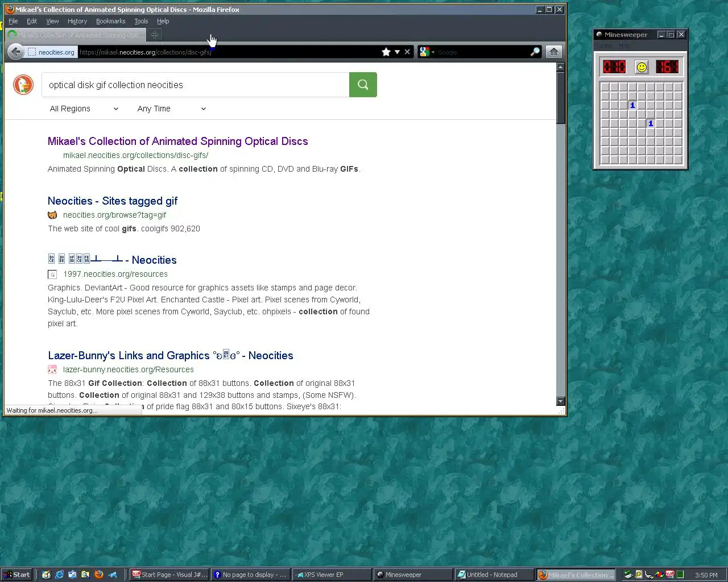Click the pink favicon beside lazer-bunny.neocities.org
The image size is (728, 582).
pos(52,369)
